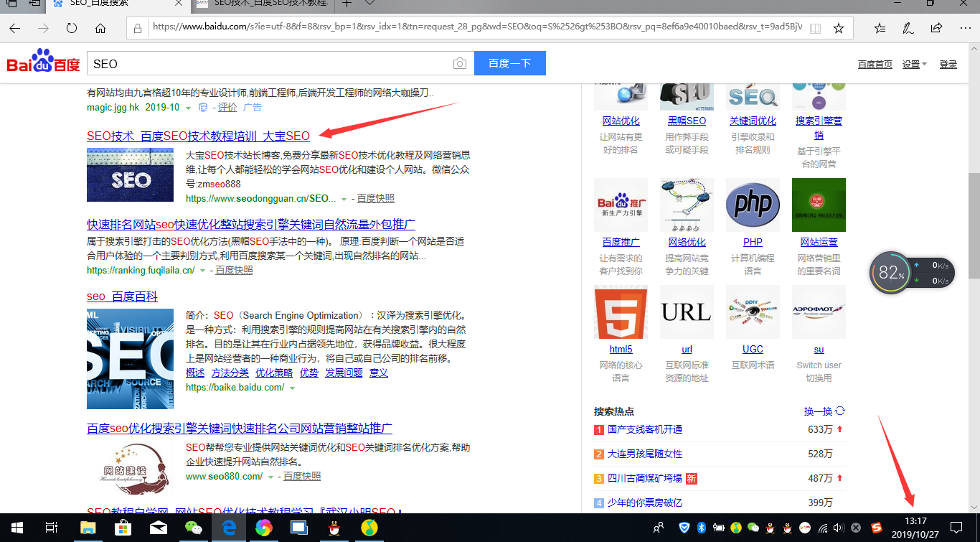This screenshot has height=542, width=980.
Task: Open the favorites hub icon
Action: (880, 29)
